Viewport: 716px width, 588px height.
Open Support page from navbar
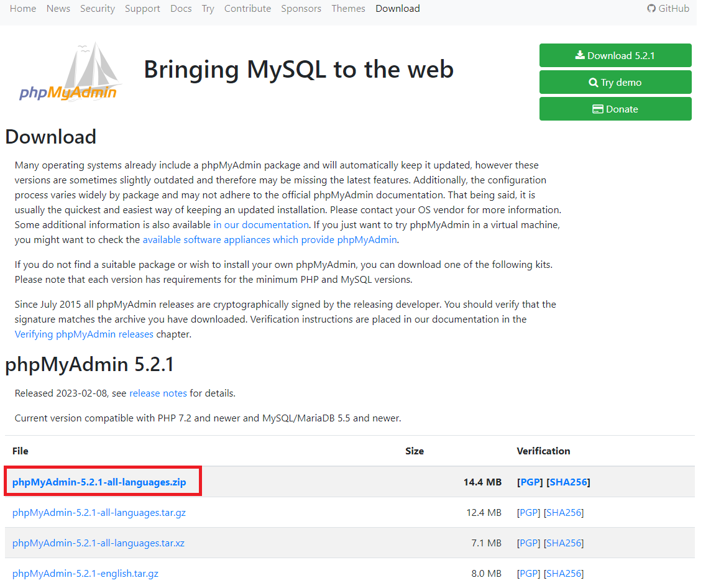(142, 8)
